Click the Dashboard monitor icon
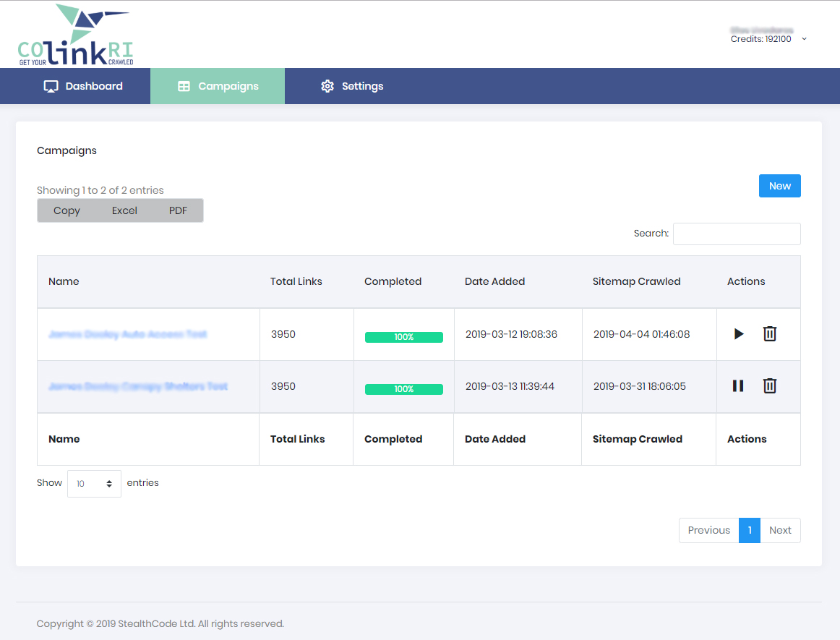 click(x=51, y=86)
